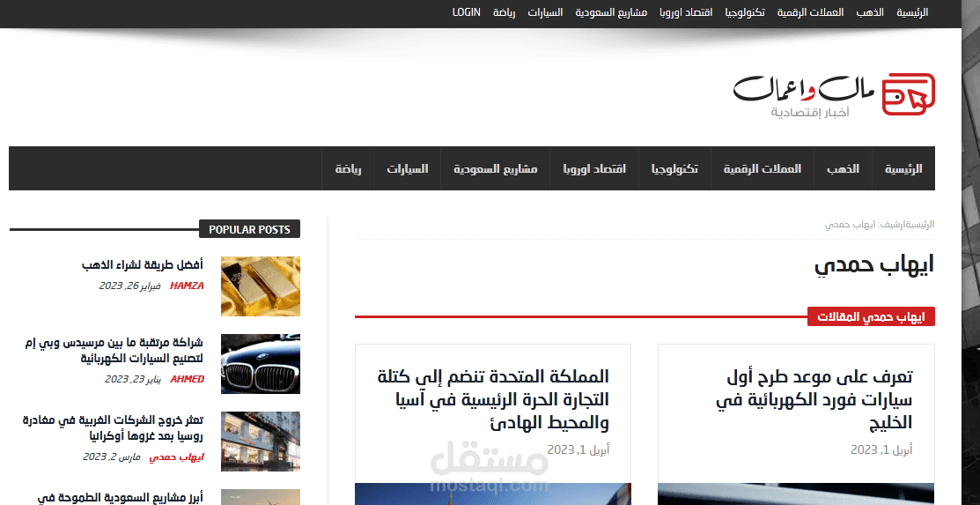Open الذهب in the top dark bar
The width and height of the screenshot is (980, 505).
870,12
